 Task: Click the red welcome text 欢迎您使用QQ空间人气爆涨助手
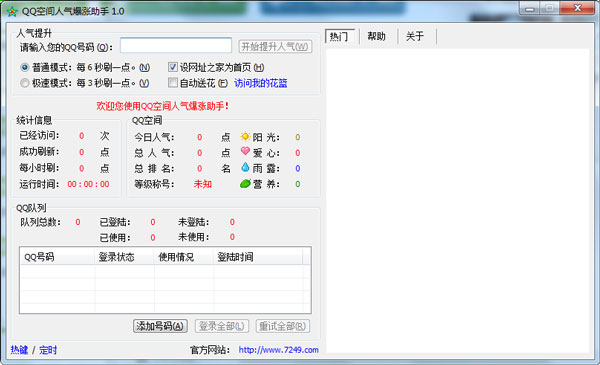click(163, 106)
